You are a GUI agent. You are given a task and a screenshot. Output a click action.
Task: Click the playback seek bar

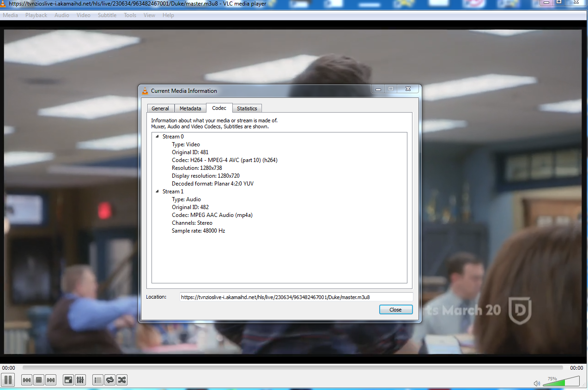pos(292,368)
